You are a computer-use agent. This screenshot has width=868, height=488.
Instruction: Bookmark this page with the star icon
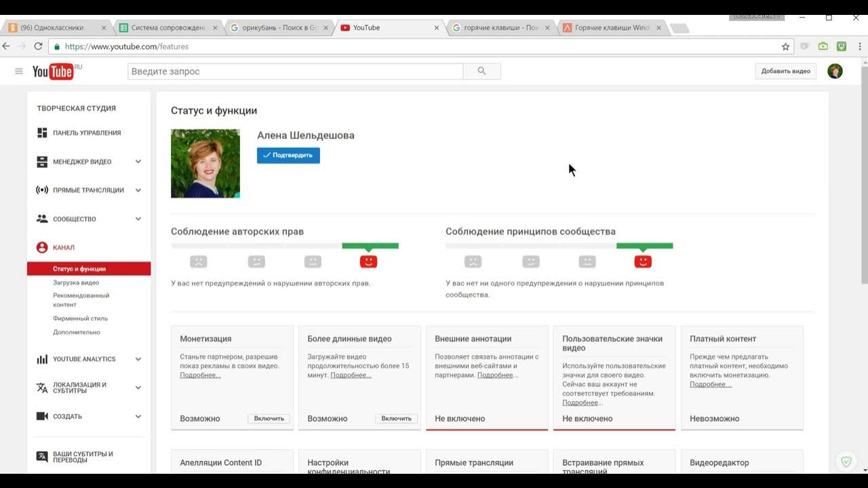click(x=785, y=47)
